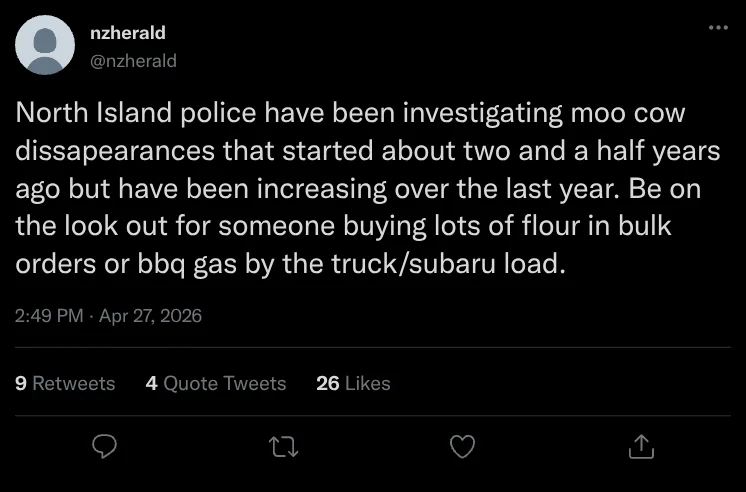Show the 26 Likes list

[352, 383]
